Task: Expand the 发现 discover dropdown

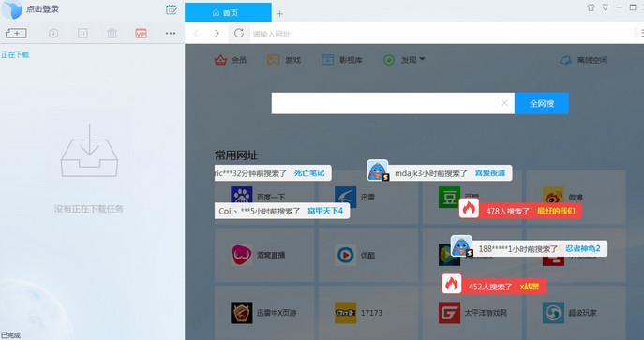Action: (x=404, y=60)
